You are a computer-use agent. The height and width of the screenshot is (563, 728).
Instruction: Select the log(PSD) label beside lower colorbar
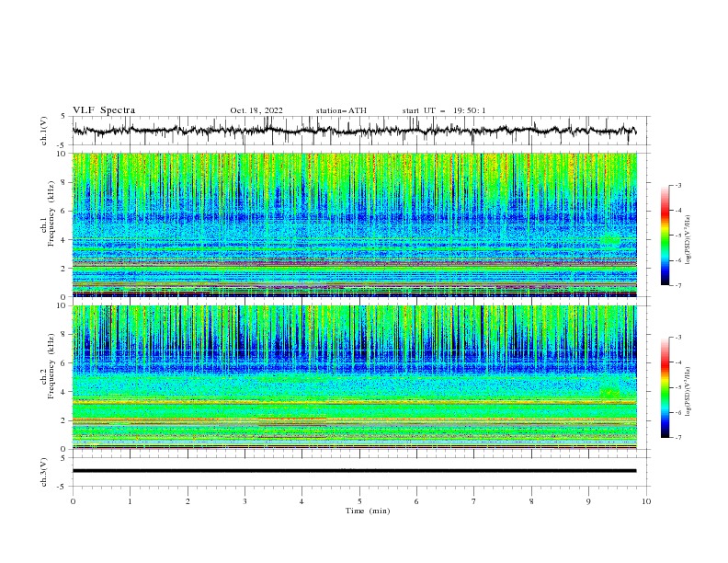688,392
